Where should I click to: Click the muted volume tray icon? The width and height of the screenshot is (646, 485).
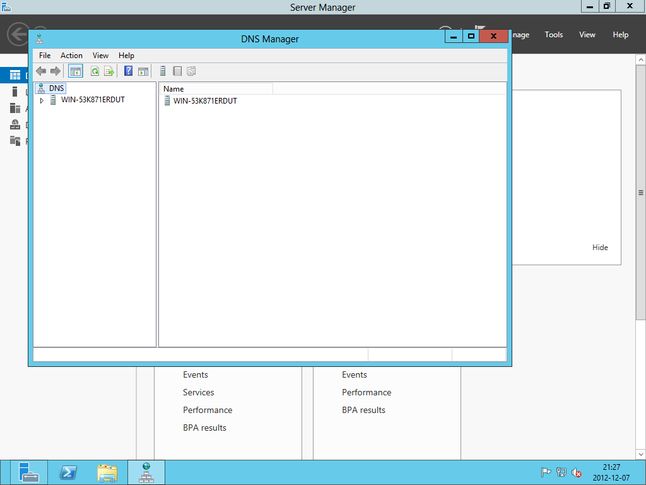click(x=576, y=473)
